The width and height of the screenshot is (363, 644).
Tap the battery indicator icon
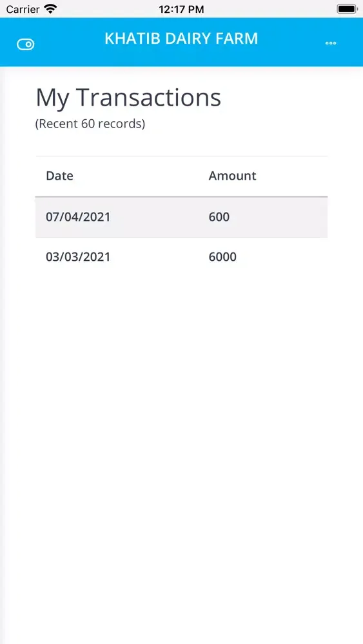coord(348,8)
